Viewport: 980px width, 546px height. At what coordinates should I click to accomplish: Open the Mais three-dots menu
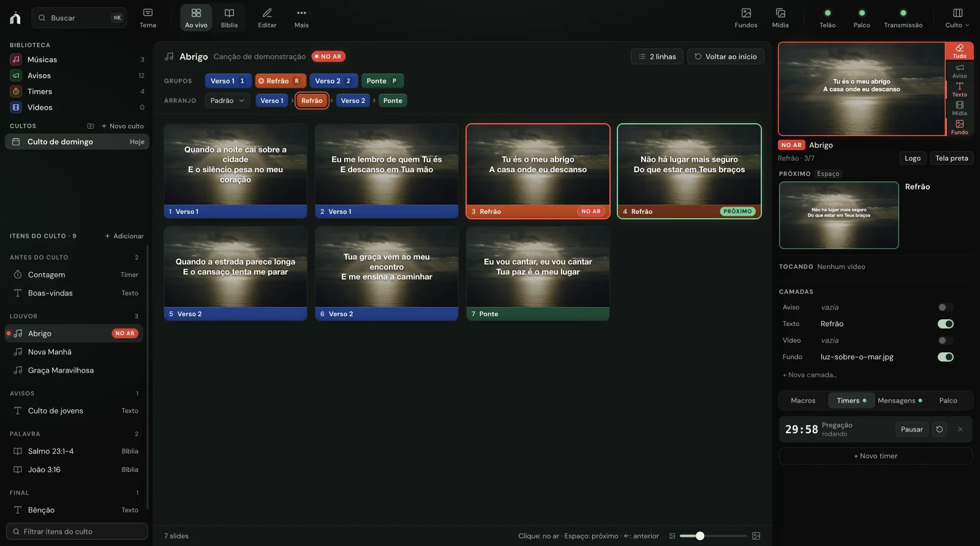(301, 18)
